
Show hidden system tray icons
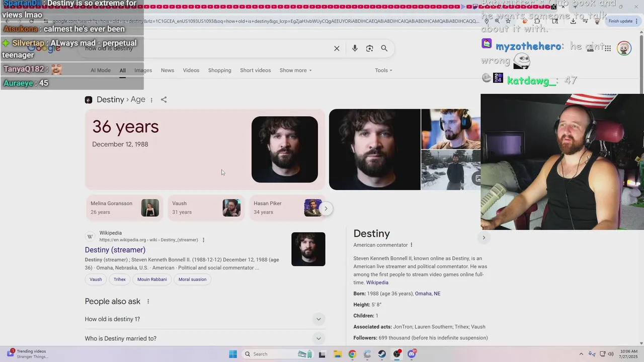coord(581,354)
